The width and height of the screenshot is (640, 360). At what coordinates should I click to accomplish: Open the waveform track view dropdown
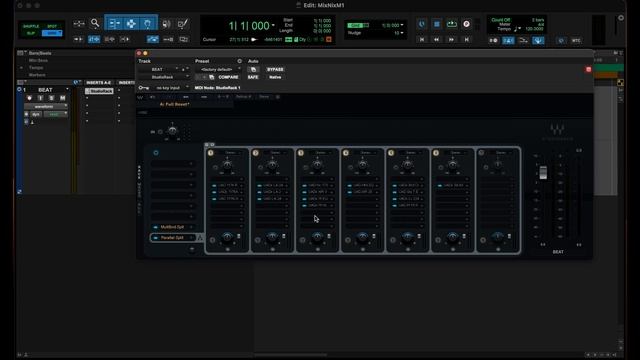[45, 107]
